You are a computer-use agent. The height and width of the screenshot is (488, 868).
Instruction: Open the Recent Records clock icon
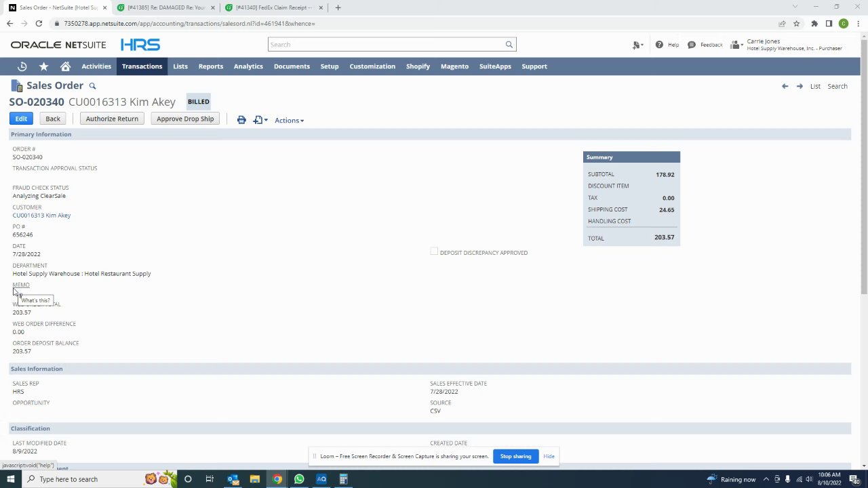coord(22,66)
